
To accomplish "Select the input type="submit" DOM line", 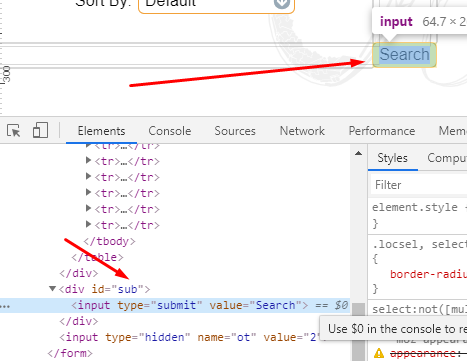I will (x=175, y=305).
